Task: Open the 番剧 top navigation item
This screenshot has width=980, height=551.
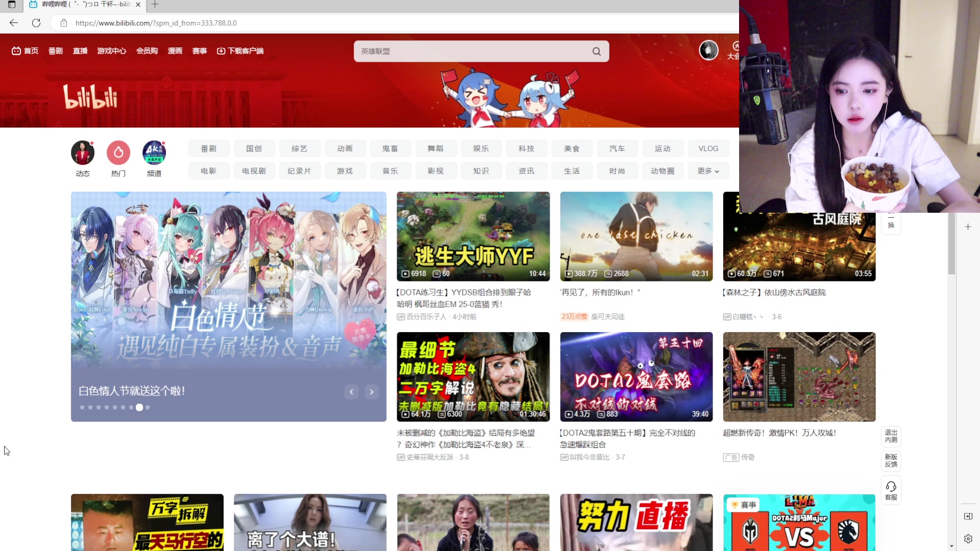Action: (x=55, y=51)
